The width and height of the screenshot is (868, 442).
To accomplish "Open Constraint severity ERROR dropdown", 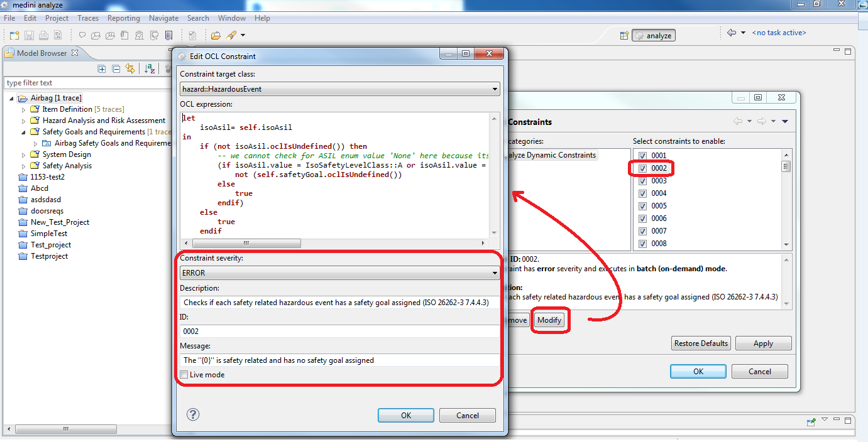I will [339, 273].
